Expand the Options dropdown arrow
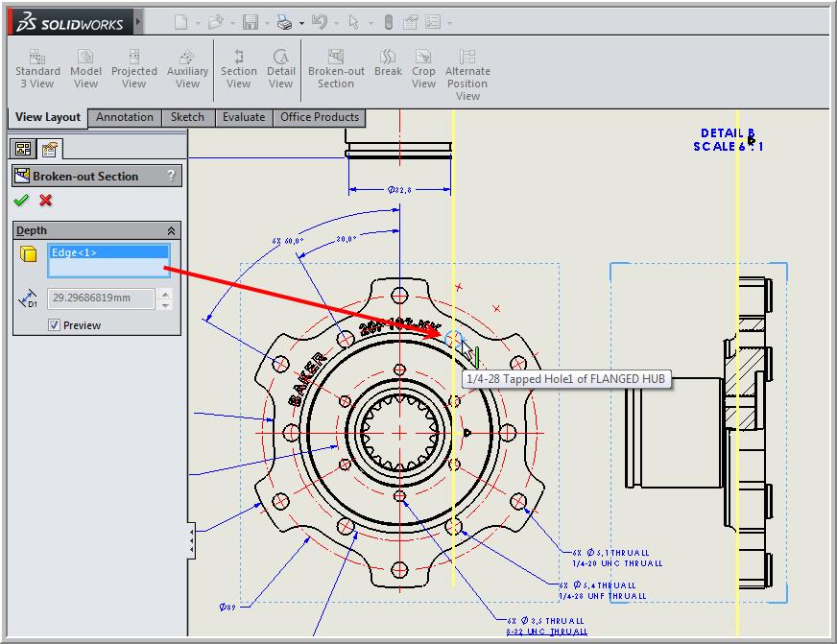This screenshot has width=837, height=644. pyautogui.click(x=449, y=23)
